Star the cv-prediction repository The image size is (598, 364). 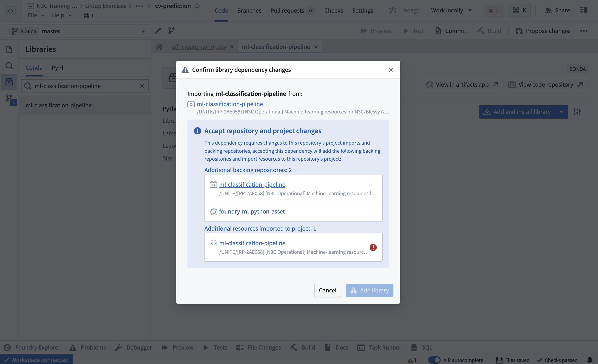[197, 5]
